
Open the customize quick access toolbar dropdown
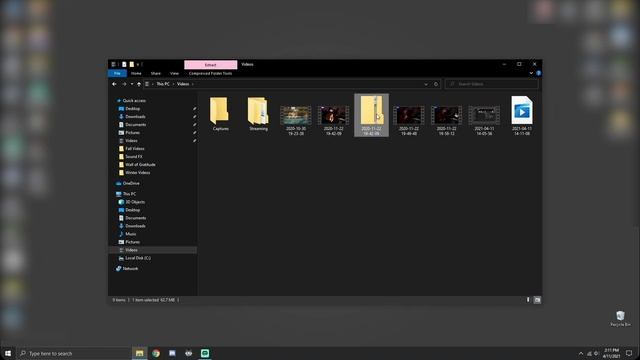coord(138,64)
